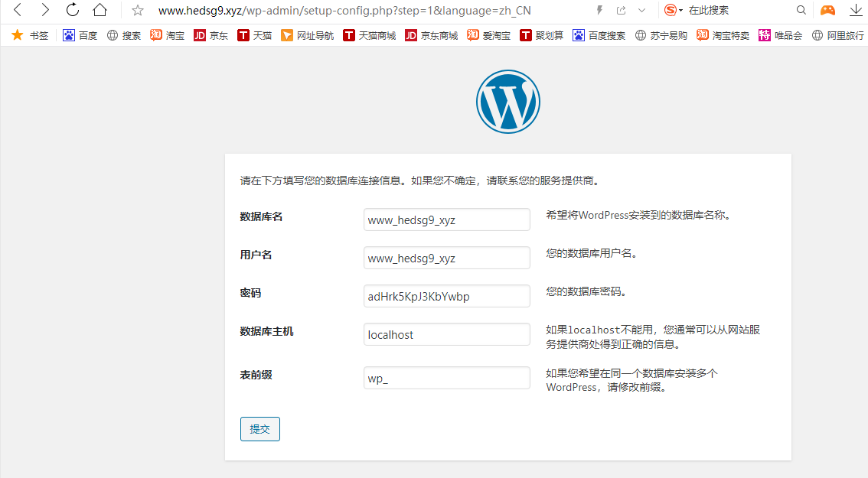
Task: Open the game controller icon
Action: tap(827, 10)
